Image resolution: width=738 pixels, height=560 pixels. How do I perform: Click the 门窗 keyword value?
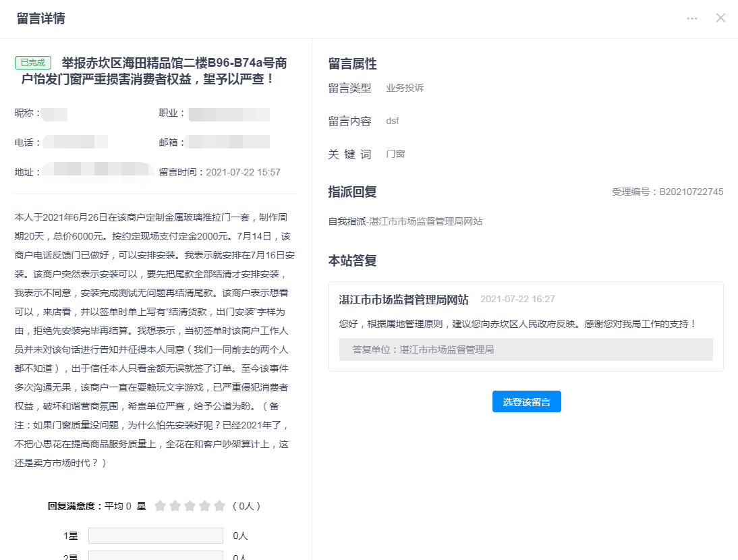[395, 155]
